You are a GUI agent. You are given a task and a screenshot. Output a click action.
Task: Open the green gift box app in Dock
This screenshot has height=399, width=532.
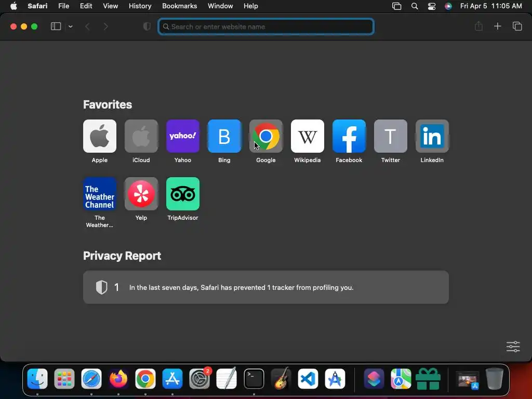coord(428,379)
